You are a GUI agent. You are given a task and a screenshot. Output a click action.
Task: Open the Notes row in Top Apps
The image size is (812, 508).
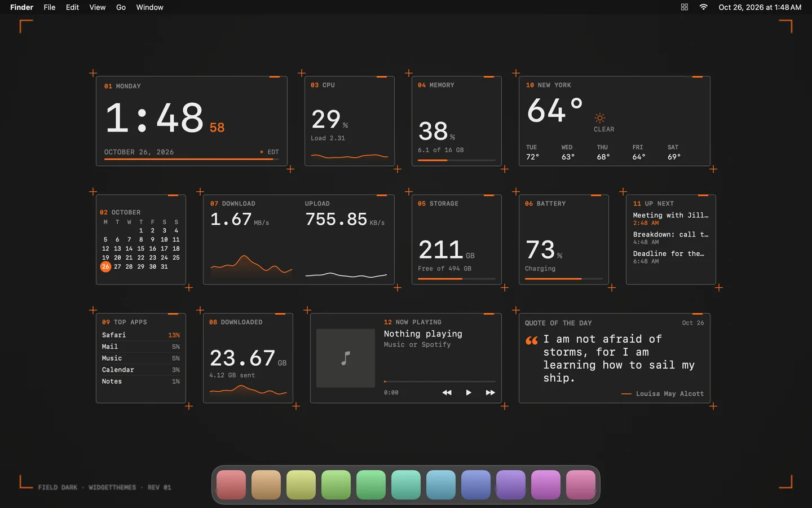point(141,381)
